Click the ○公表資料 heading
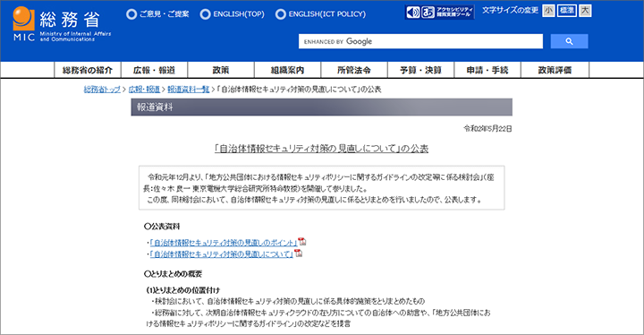 (162, 227)
